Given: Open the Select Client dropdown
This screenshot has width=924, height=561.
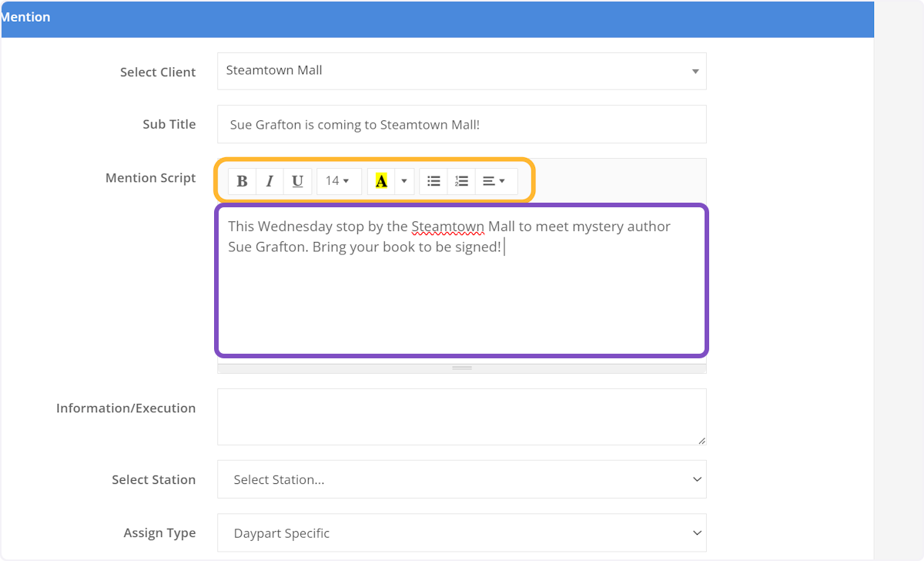Looking at the screenshot, I should pyautogui.click(x=461, y=71).
